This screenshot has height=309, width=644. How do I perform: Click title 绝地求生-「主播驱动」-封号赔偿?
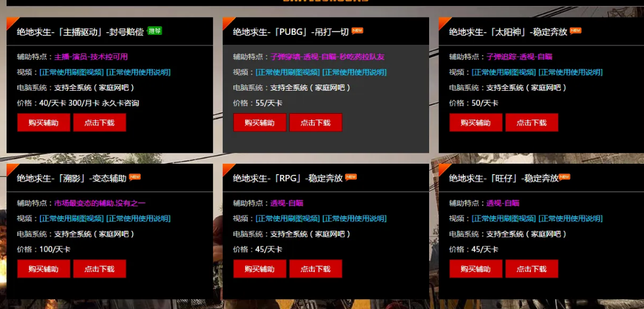[x=80, y=32]
